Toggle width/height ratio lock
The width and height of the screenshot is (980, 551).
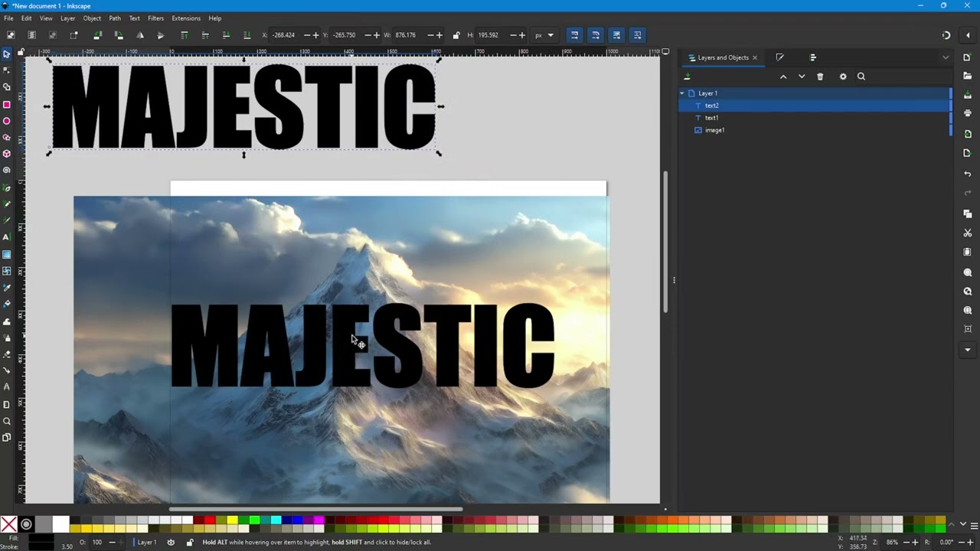tap(456, 35)
